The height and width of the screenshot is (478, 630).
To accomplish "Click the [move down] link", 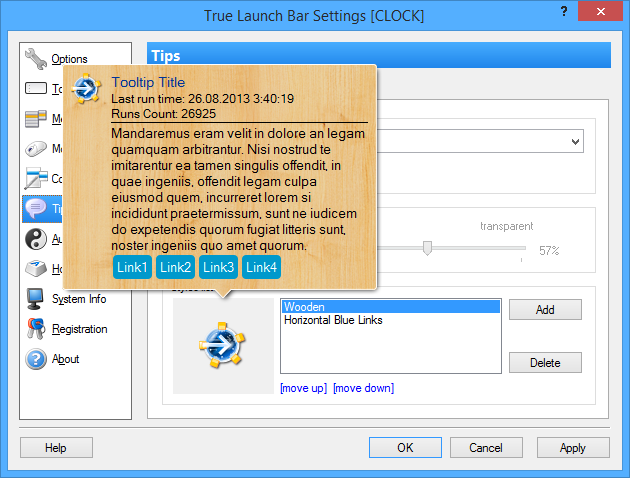I will pos(363,388).
